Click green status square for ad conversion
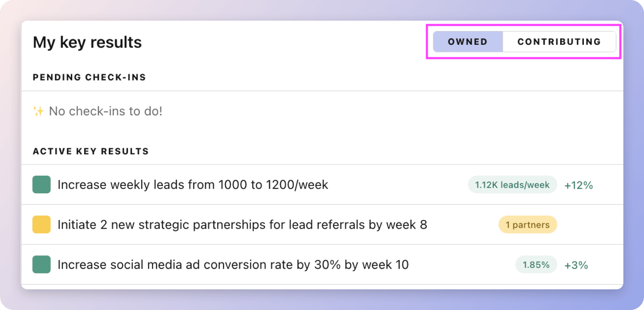The width and height of the screenshot is (644, 310). coord(42,265)
